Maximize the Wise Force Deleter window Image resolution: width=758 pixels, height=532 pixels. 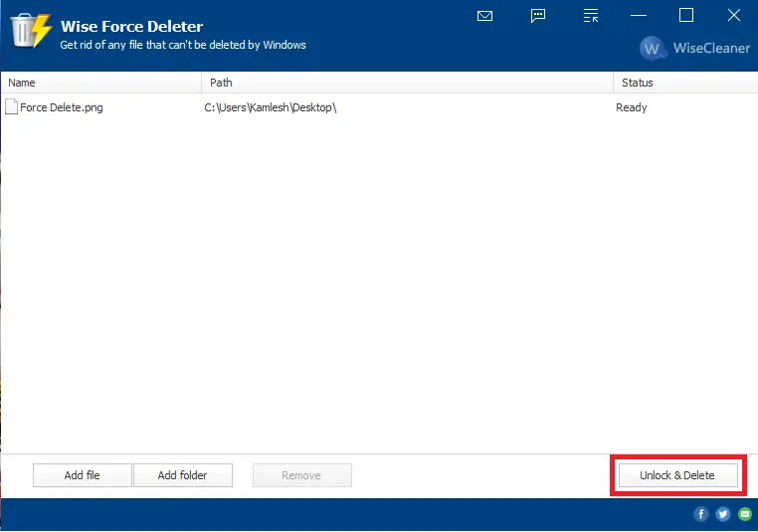(686, 16)
